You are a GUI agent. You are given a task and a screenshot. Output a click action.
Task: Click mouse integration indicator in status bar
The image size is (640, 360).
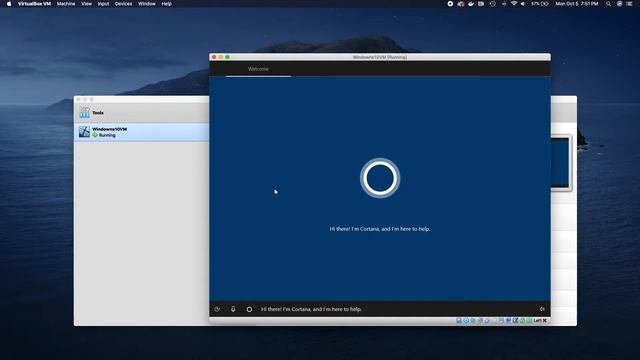pos(522,321)
